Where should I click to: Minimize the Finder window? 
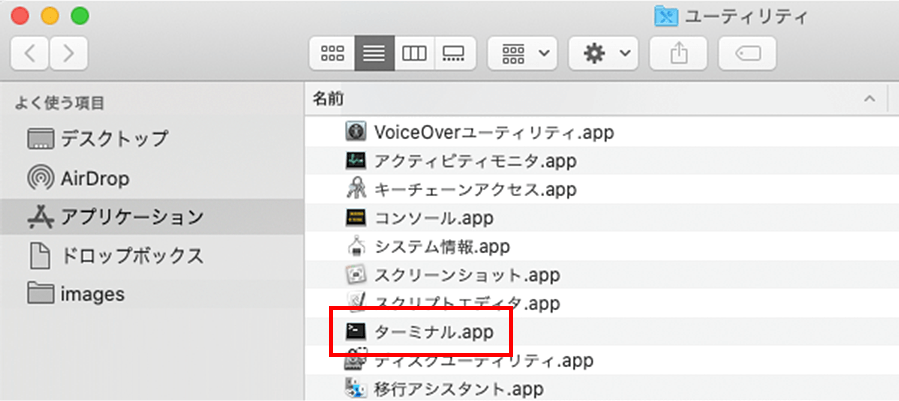tap(50, 16)
